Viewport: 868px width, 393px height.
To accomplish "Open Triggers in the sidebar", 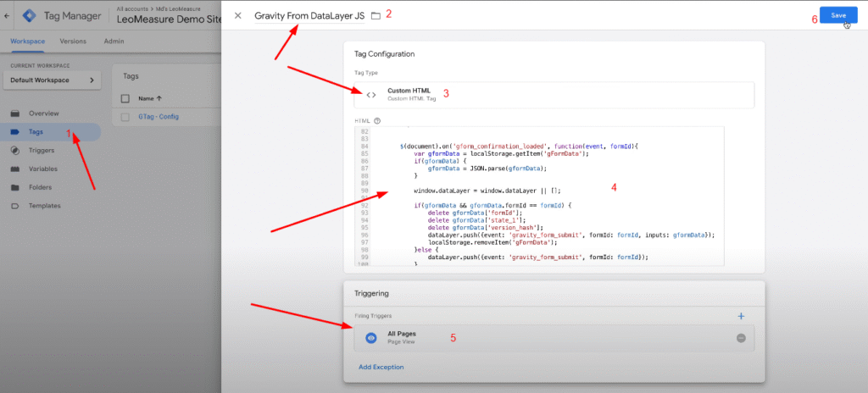I will click(x=42, y=150).
